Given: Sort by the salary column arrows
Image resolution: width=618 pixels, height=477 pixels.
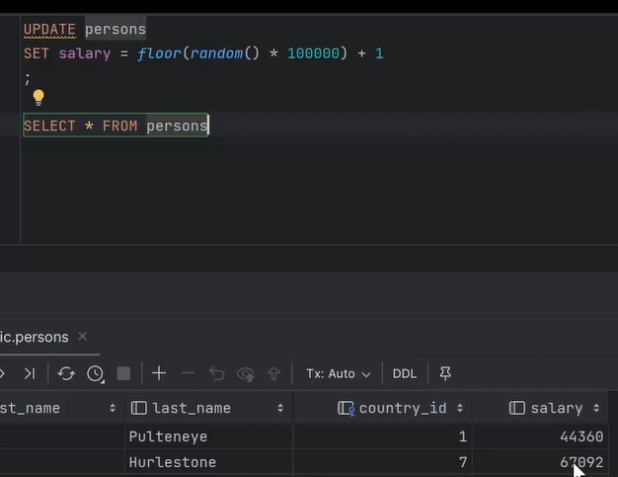Looking at the screenshot, I should pos(596,408).
